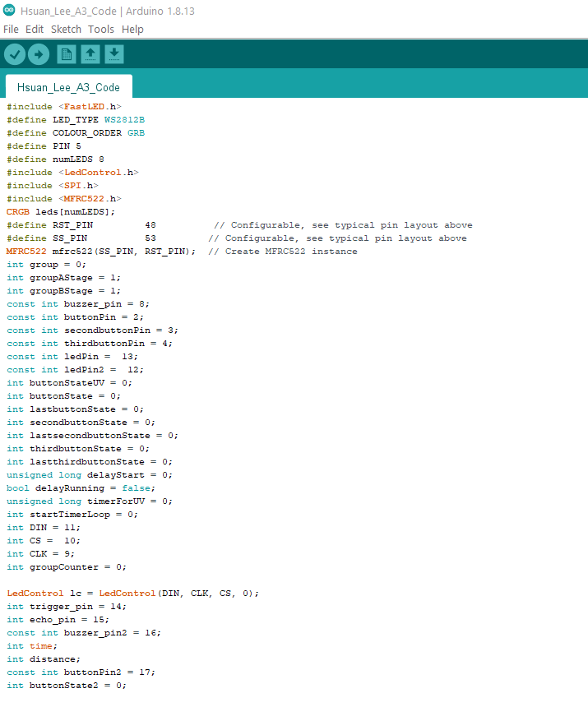The image size is (588, 707).
Task: Click the '#define RST_PIN' line
Action: click(239, 225)
